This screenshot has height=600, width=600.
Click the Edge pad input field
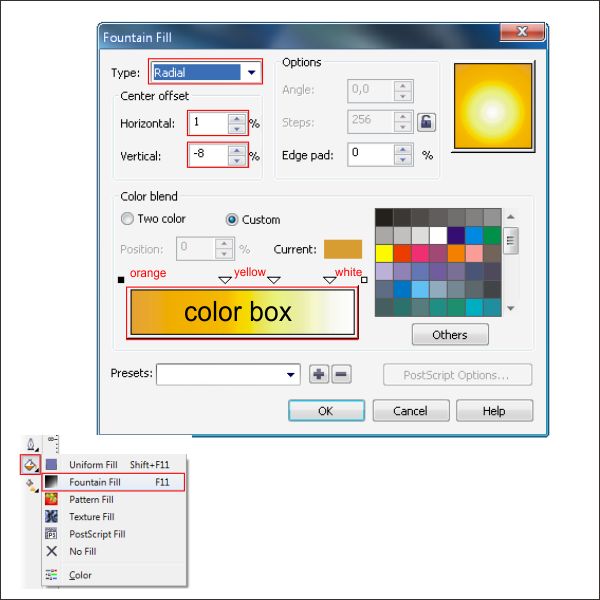point(371,155)
